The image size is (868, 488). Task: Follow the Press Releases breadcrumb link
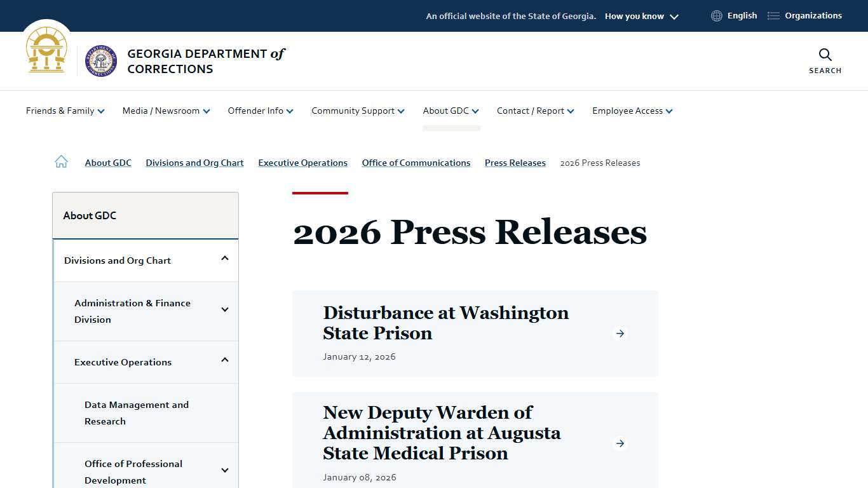[x=515, y=163]
